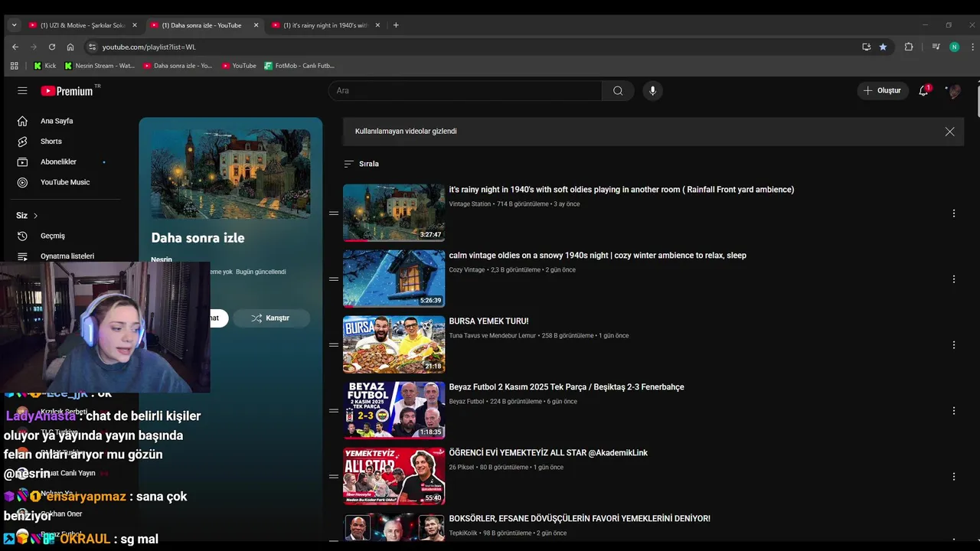
Task: Open options menu for calm vintage oldies video
Action: coord(953,279)
